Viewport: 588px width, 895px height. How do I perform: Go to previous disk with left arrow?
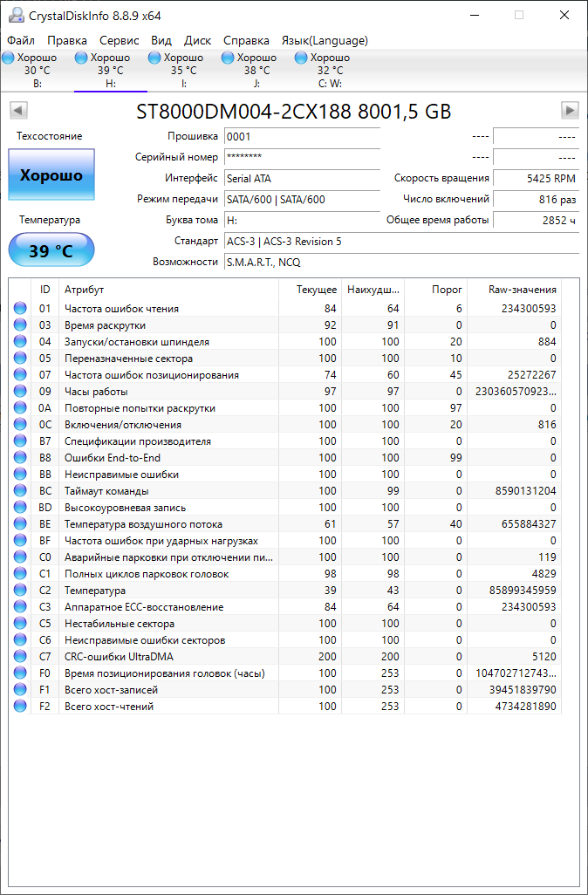pyautogui.click(x=19, y=110)
